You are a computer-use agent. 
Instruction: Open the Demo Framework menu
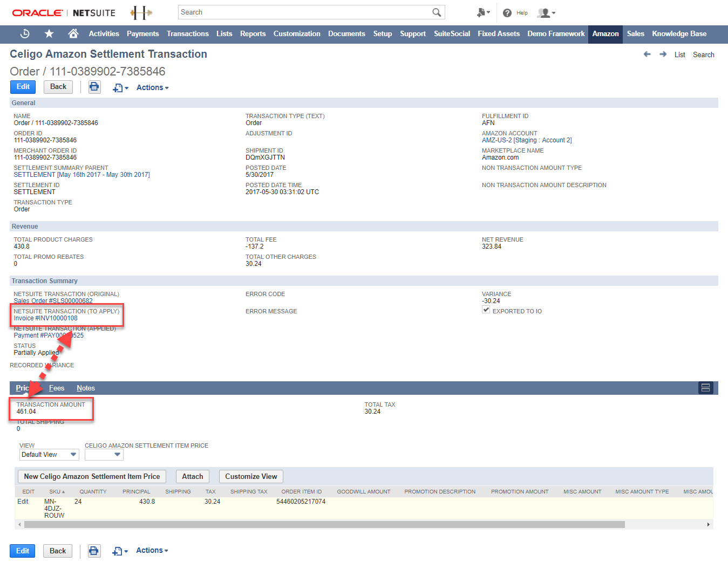(x=556, y=33)
